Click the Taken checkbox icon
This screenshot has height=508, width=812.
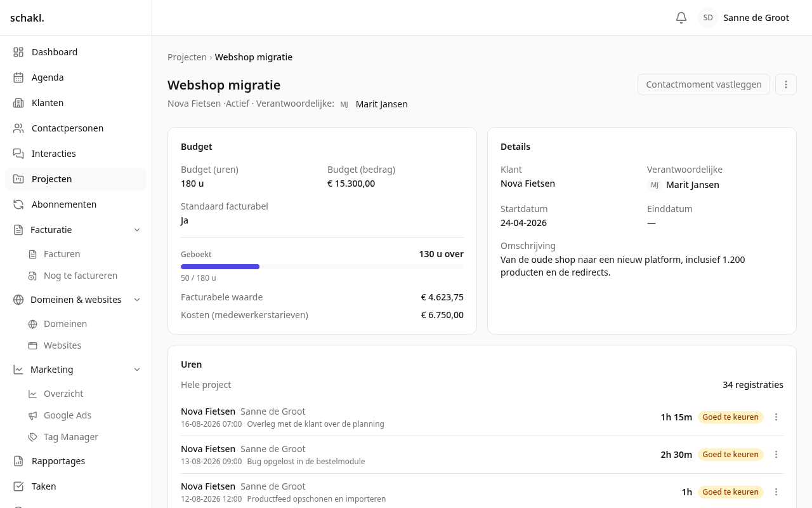(18, 486)
